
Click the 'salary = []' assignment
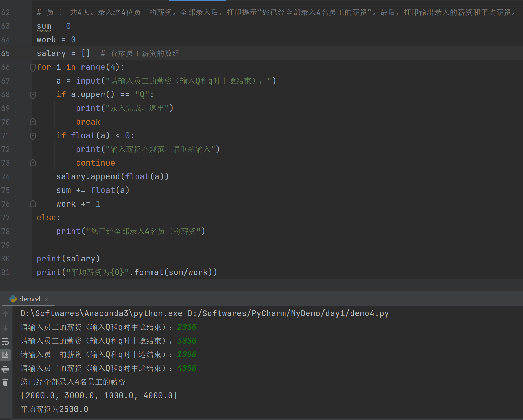(x=63, y=53)
